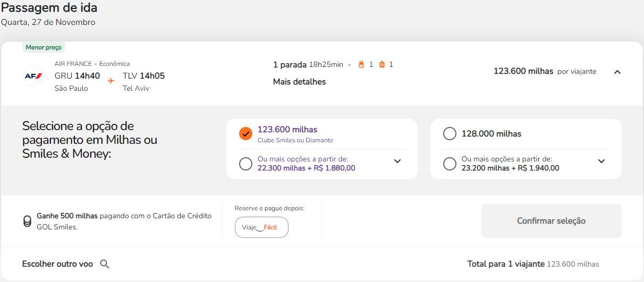
Task: Open Mais detalhes for the flight
Action: 299,82
